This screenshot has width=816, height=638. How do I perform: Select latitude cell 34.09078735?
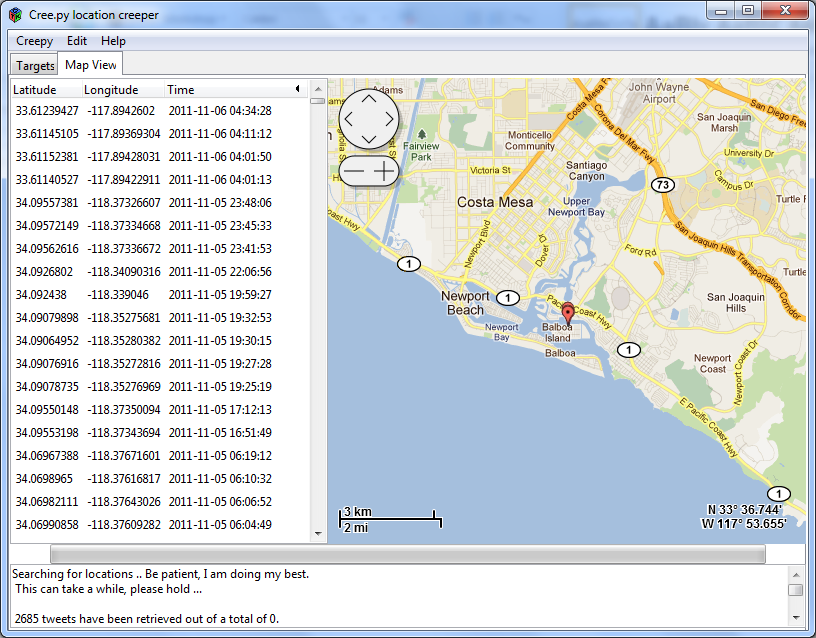coord(47,387)
